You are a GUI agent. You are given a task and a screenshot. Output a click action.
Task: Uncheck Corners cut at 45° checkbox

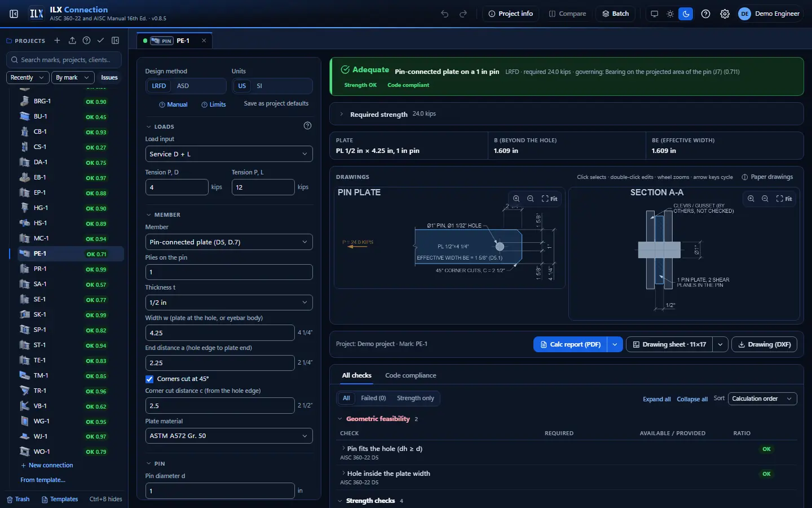pyautogui.click(x=149, y=379)
